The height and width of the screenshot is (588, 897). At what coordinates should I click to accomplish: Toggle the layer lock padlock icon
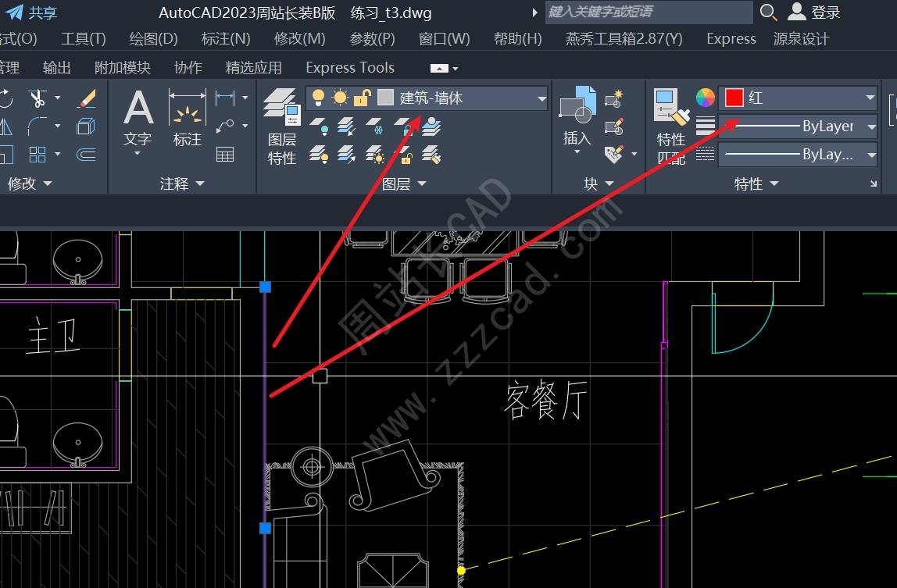(x=362, y=98)
